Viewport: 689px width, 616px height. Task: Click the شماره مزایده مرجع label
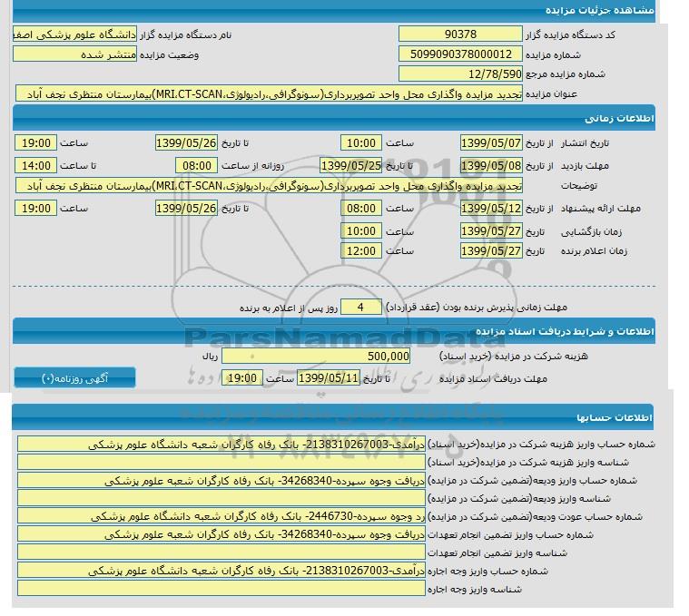coord(566,74)
